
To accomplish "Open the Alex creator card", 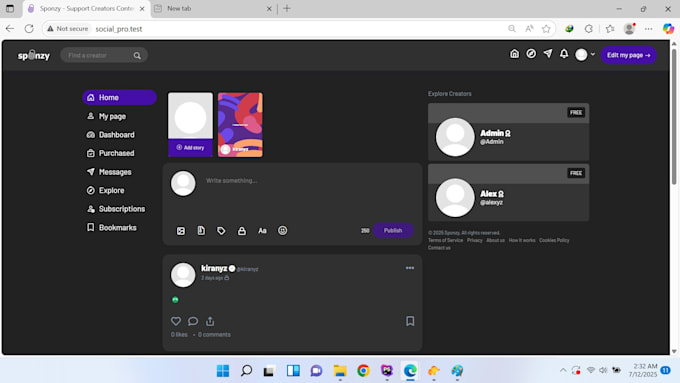I will pos(509,193).
